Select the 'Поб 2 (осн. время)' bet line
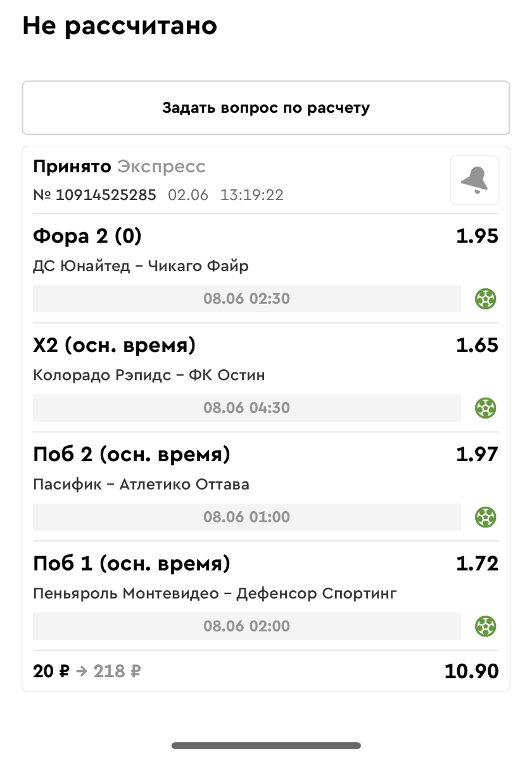Image resolution: width=532 pixels, height=760 pixels. click(131, 455)
